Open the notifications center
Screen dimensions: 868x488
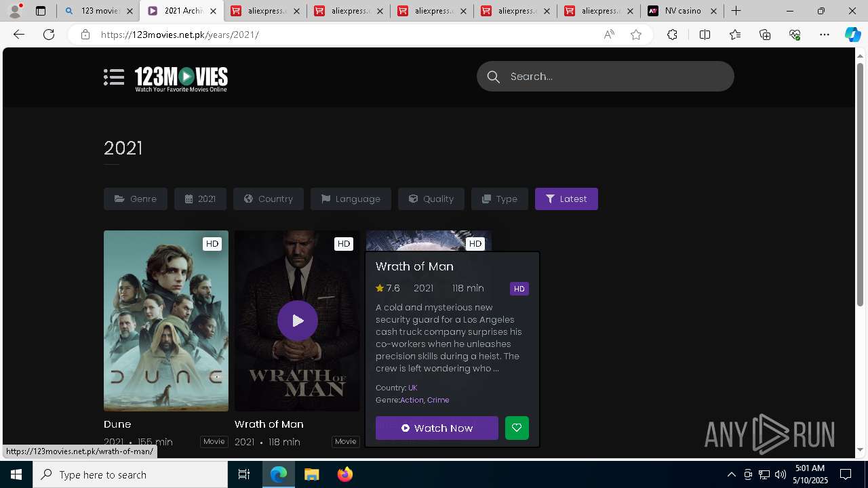[846, 474]
